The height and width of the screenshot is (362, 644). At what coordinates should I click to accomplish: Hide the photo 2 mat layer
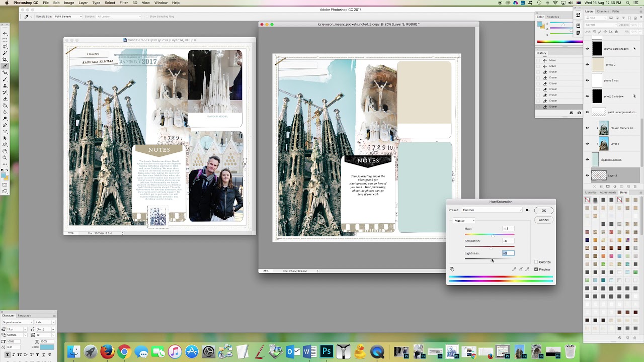[587, 80]
